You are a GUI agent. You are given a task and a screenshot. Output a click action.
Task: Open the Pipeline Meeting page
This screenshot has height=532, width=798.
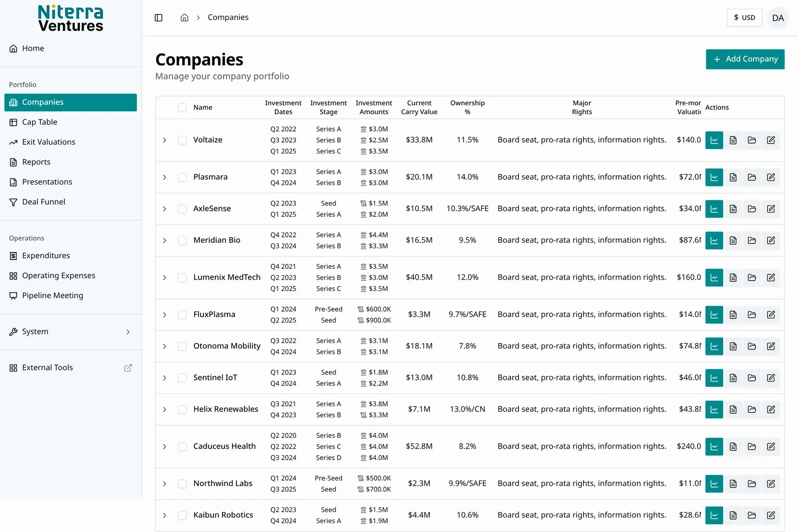[x=70, y=296]
